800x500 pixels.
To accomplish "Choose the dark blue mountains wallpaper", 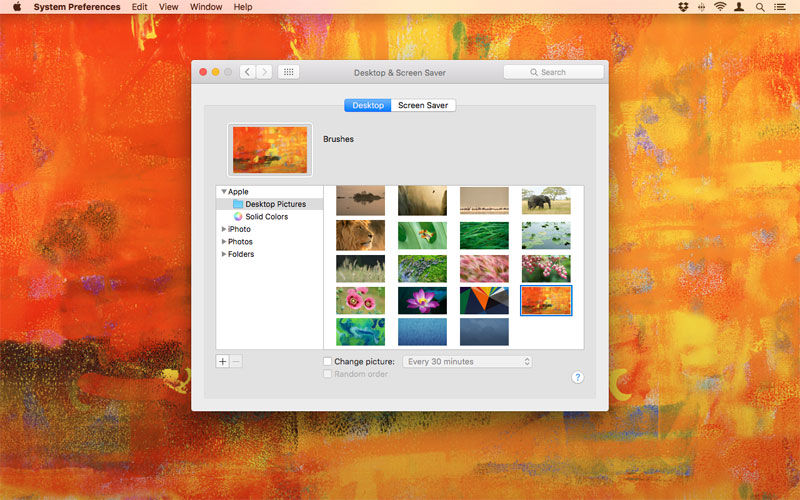I will [x=484, y=332].
